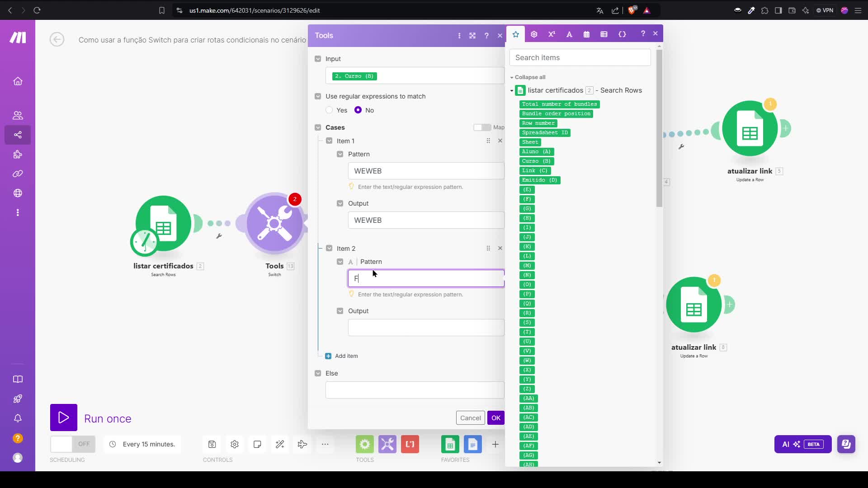Click the Search items field

click(x=580, y=58)
